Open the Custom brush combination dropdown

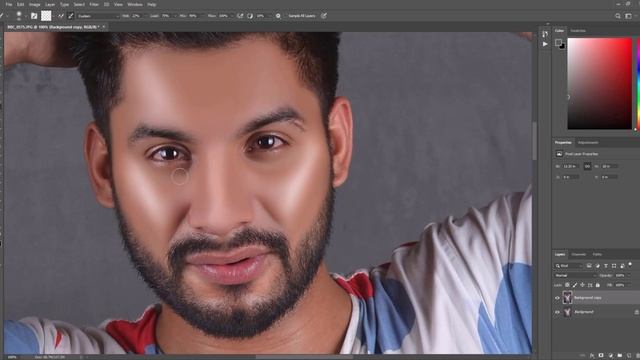(x=97, y=16)
